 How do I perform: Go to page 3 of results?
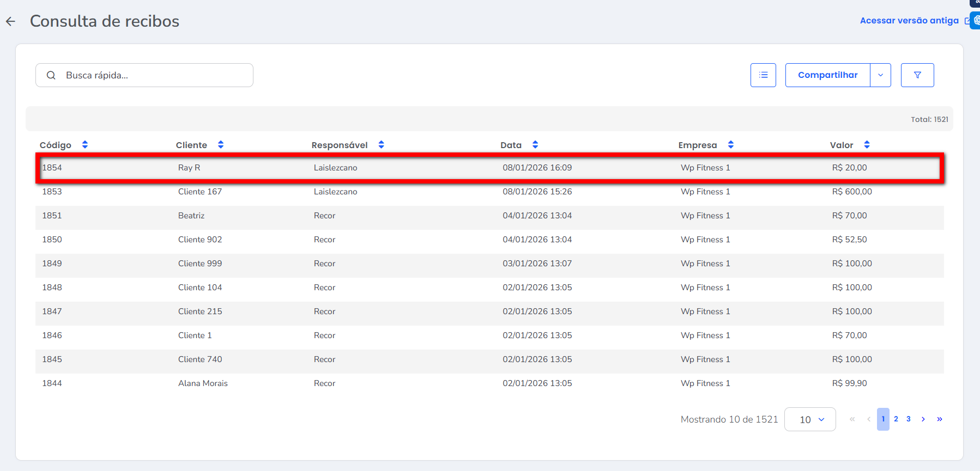(x=909, y=419)
